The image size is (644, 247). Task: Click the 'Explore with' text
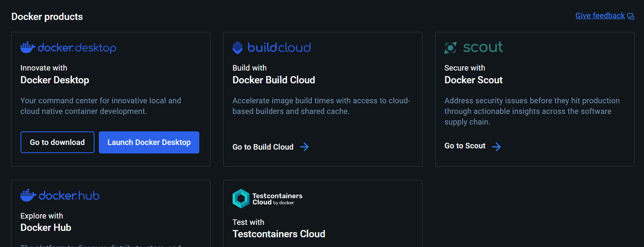[42, 216]
